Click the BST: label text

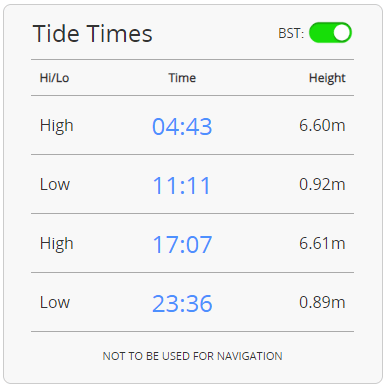pyautogui.click(x=291, y=33)
